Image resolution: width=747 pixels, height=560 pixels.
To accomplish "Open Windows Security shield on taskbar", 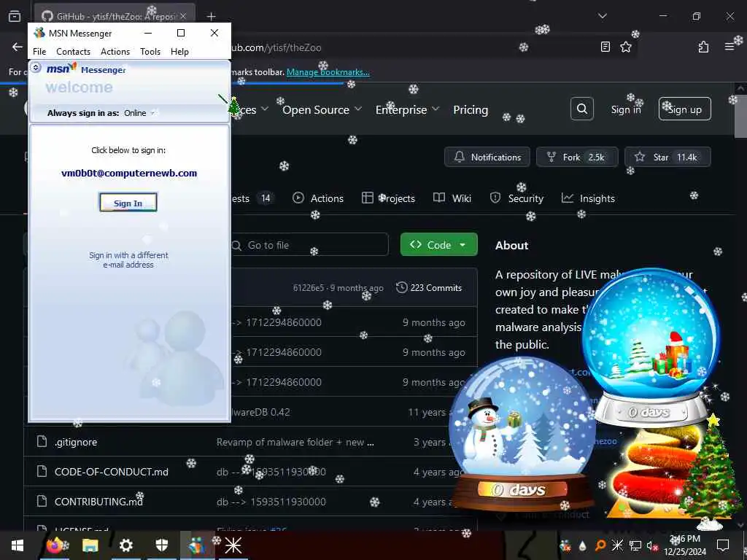I will [x=162, y=545].
